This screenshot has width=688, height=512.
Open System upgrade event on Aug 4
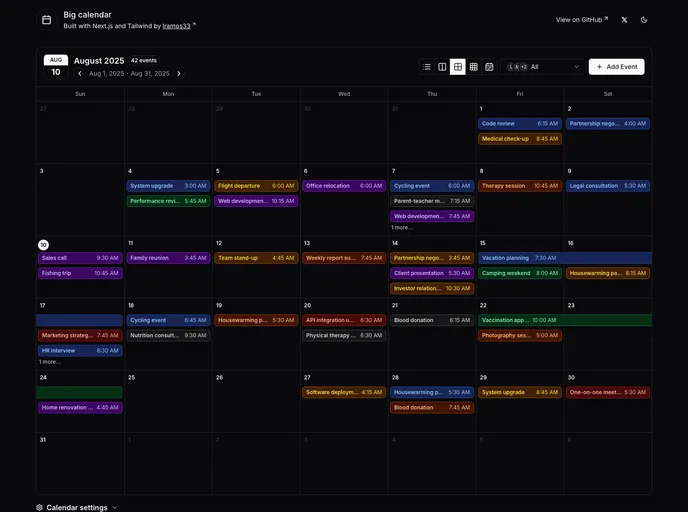point(168,186)
